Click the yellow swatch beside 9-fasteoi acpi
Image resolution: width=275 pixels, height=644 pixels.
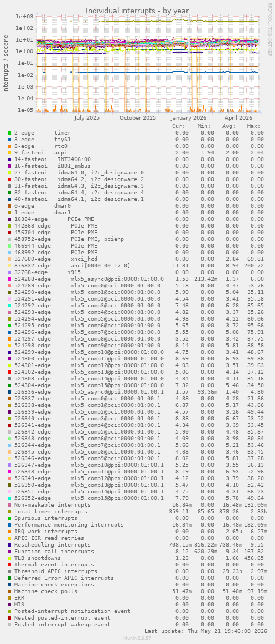click(9, 152)
